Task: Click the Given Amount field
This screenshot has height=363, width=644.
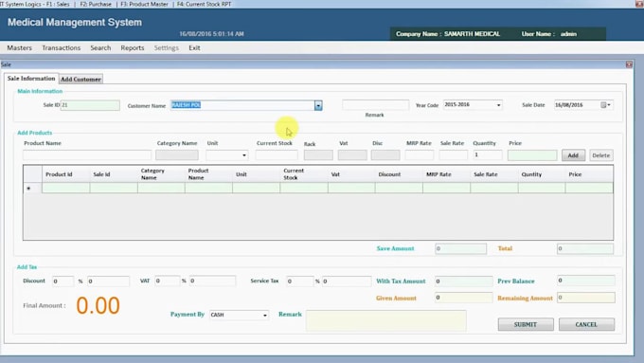Action: [464, 298]
